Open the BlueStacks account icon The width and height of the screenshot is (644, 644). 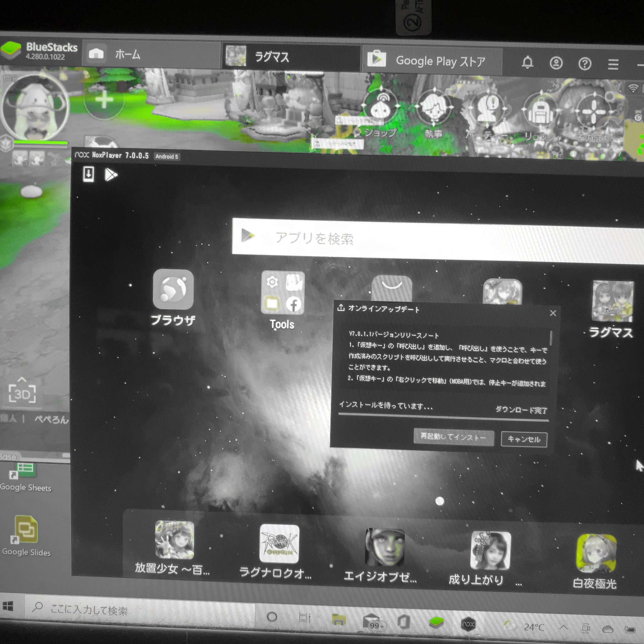(556, 63)
